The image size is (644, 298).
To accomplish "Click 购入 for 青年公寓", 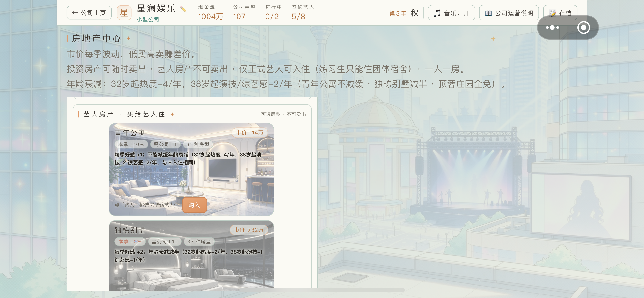I will [194, 205].
